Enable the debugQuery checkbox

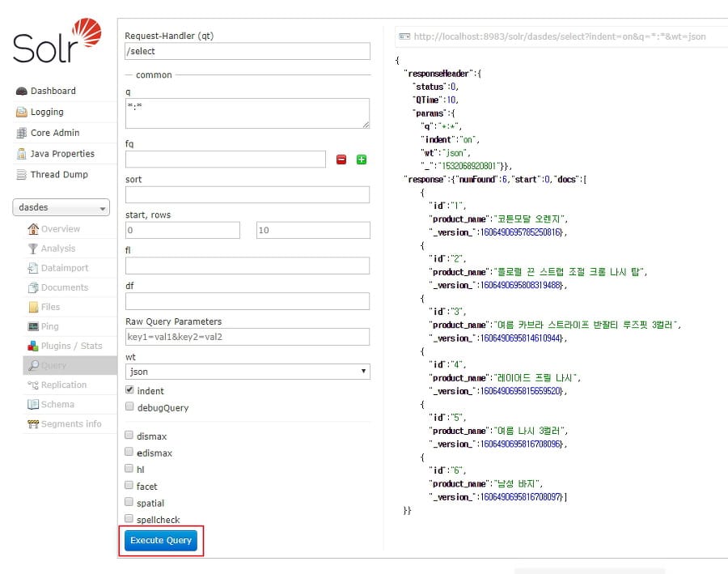pos(129,407)
